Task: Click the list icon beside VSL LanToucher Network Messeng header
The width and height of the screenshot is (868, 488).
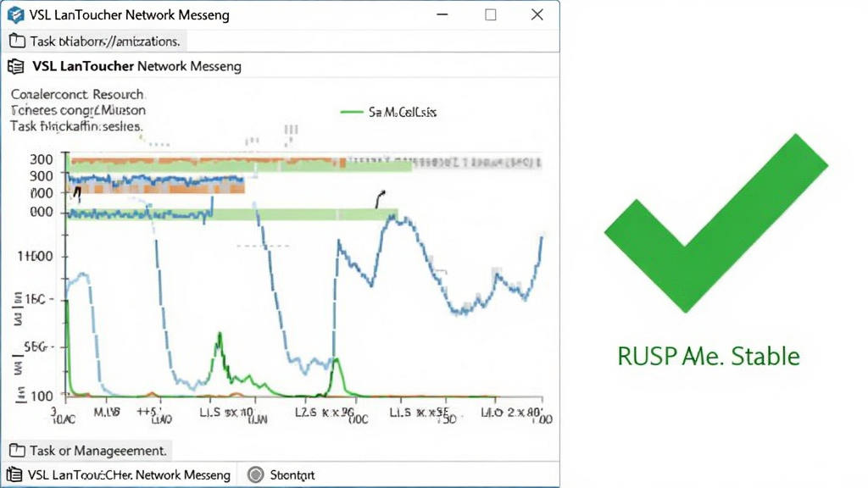Action: [16, 66]
